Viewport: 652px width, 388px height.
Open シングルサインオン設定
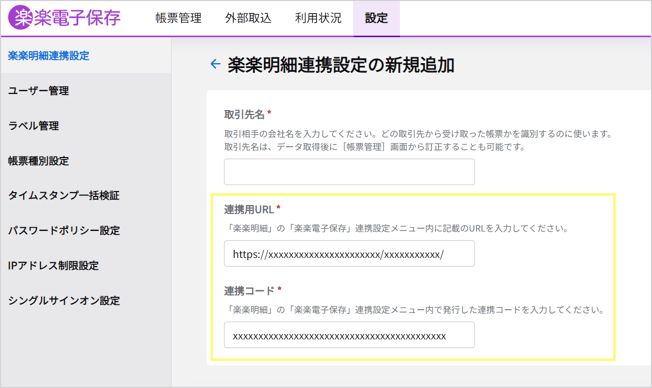coord(64,300)
